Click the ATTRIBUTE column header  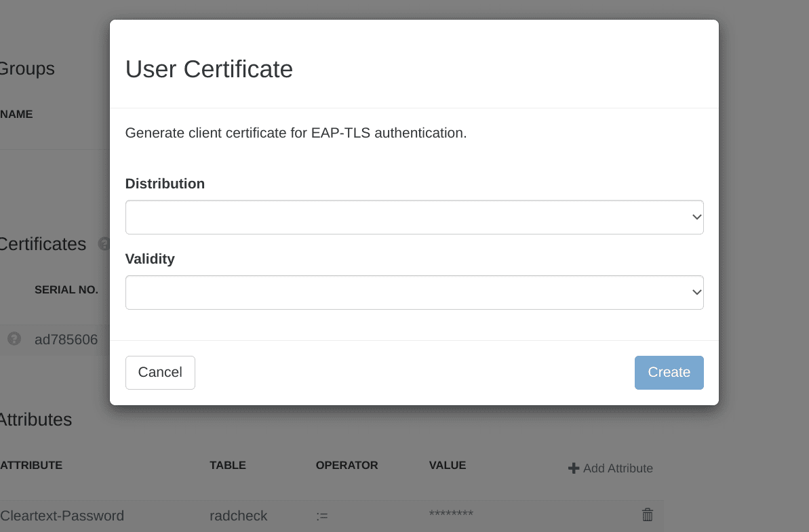(31, 465)
